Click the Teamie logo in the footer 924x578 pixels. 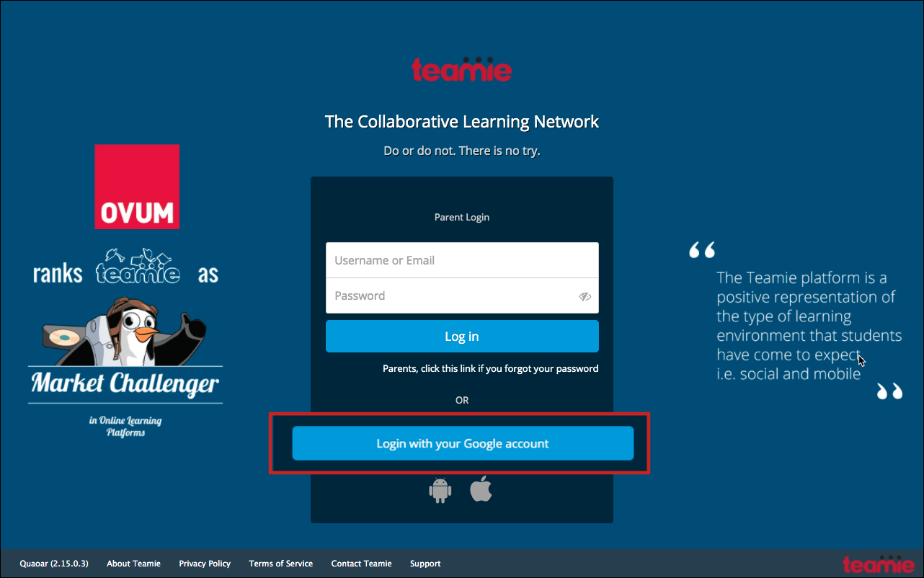pyautogui.click(x=879, y=564)
